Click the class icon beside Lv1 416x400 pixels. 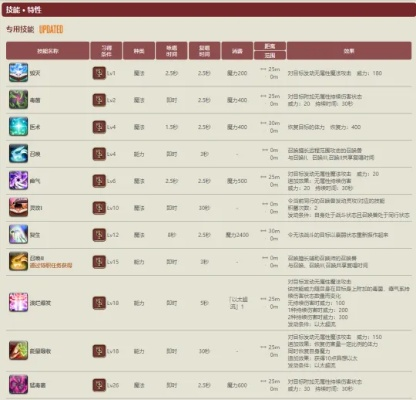[99, 73]
